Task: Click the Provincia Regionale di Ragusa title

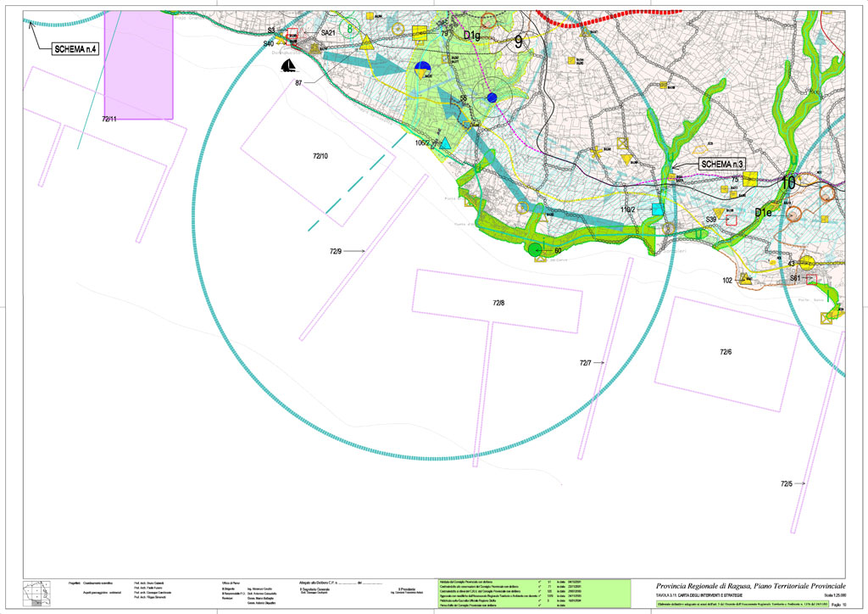Action: pyautogui.click(x=749, y=587)
